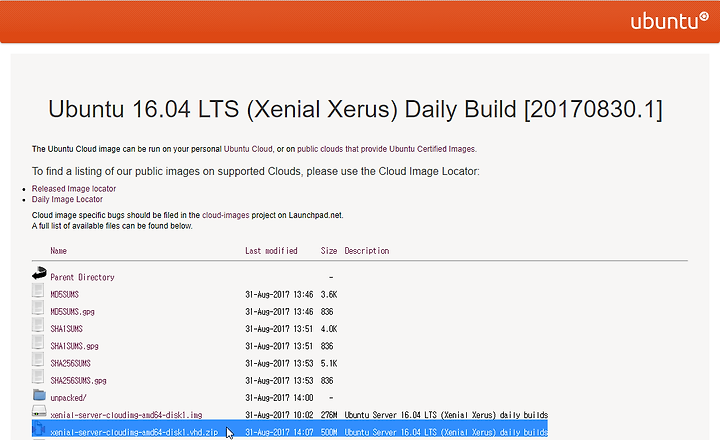The image size is (720, 440).
Task: Download the MD5SUMS.gpg file
Action: click(72, 312)
